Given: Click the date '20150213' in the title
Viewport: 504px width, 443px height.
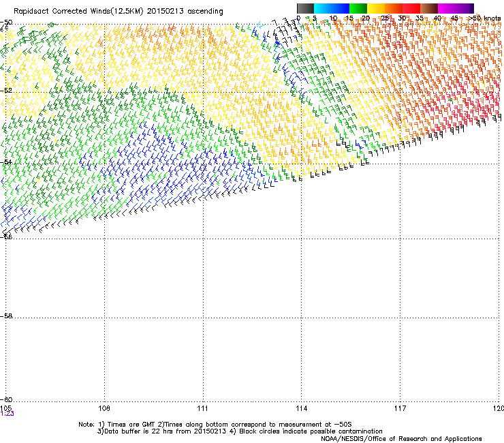Looking at the screenshot, I should click(x=166, y=12).
